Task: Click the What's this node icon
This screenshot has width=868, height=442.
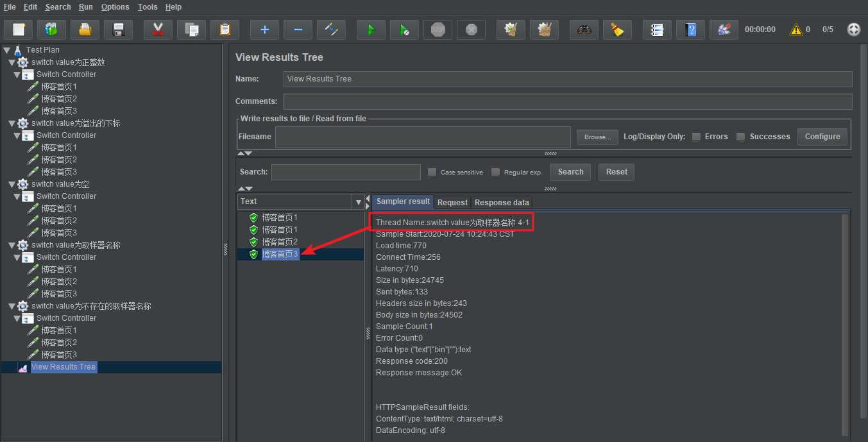Action: click(724, 30)
